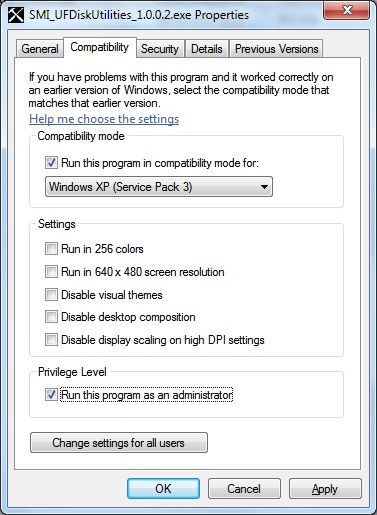Screen dimensions: 377x515
Task: Enable Run in 256 colors
Action: click(x=51, y=249)
